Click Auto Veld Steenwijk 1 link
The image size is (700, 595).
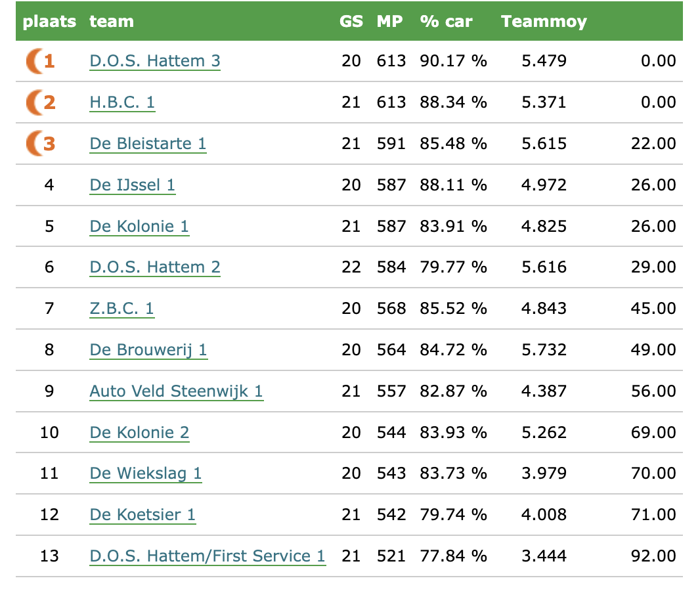pyautogui.click(x=176, y=391)
